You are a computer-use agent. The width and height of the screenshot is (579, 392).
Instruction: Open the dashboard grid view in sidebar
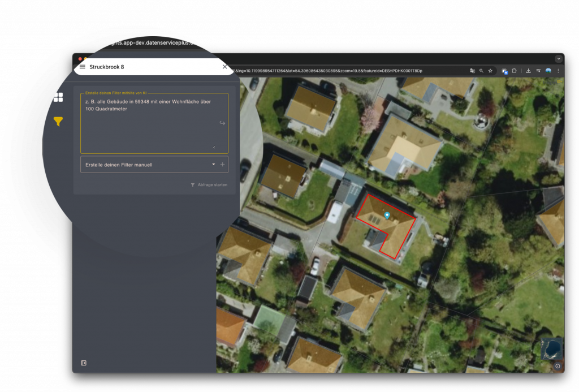click(58, 97)
